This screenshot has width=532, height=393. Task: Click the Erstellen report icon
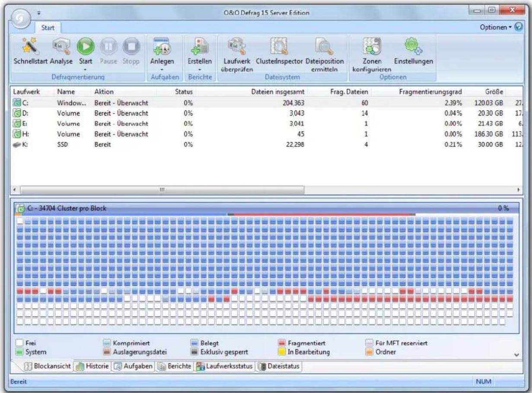click(199, 46)
